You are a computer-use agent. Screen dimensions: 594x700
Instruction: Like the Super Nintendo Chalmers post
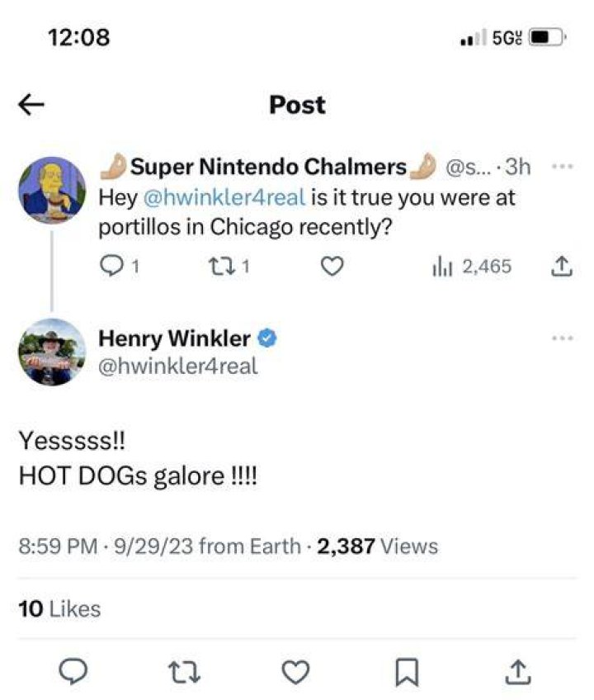click(x=332, y=267)
